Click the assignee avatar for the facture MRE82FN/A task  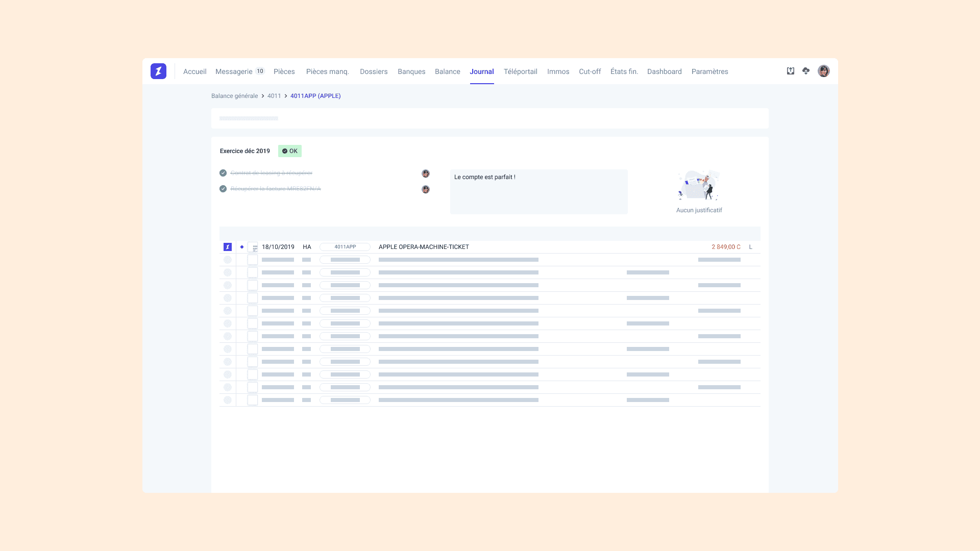pyautogui.click(x=426, y=189)
